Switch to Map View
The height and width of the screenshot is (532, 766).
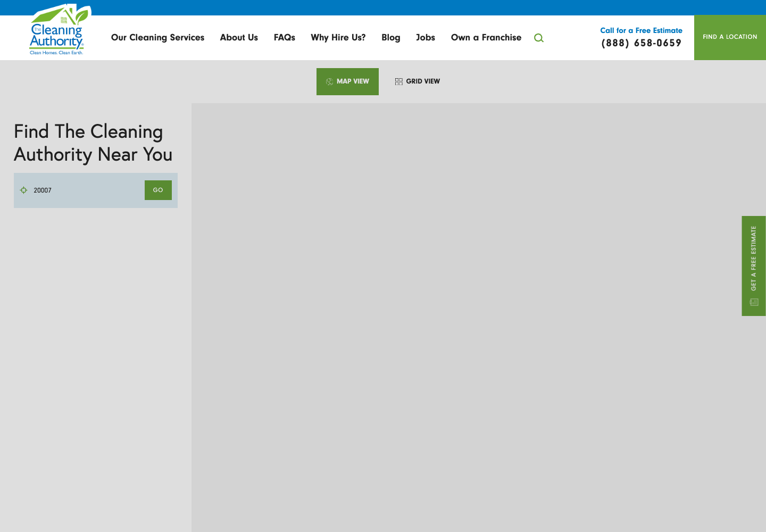point(347,81)
